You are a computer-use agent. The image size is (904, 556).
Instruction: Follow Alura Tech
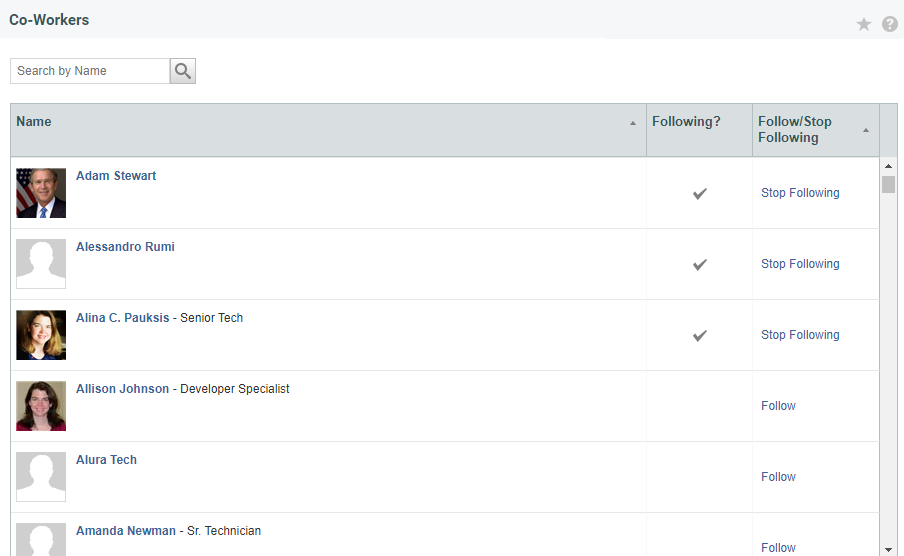click(778, 476)
